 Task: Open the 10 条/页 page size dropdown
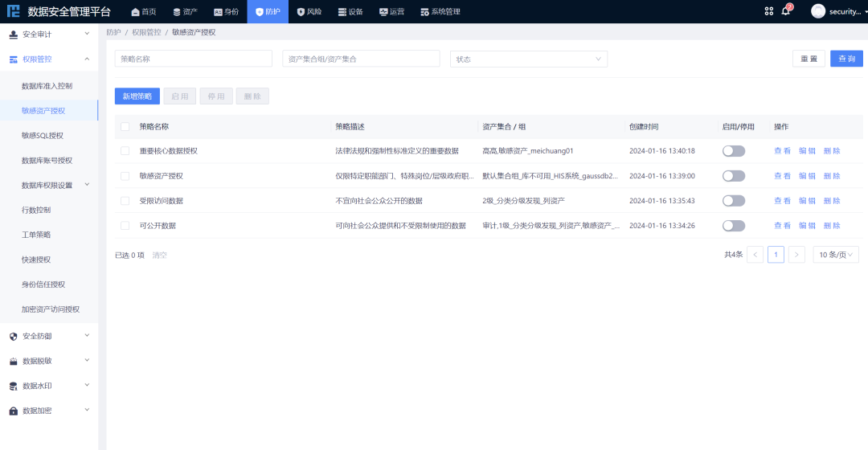tap(836, 255)
